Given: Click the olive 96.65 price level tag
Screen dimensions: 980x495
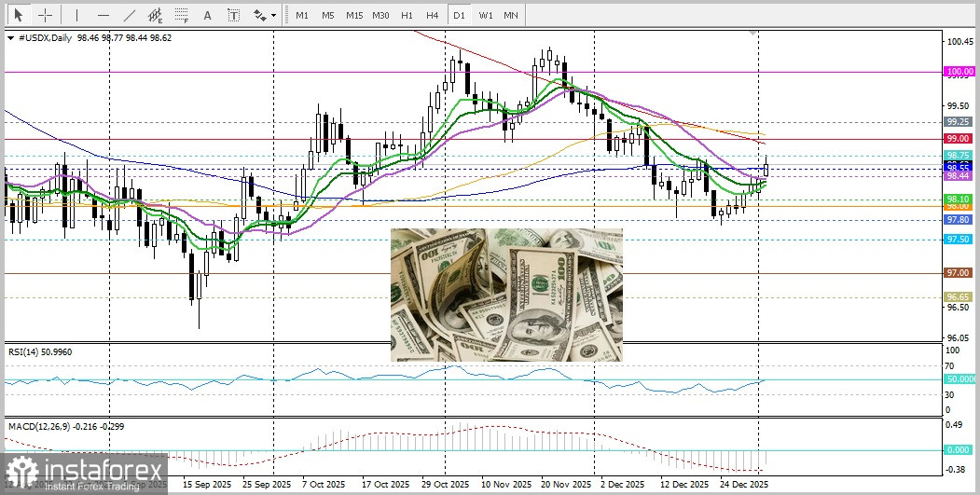Looking at the screenshot, I should 959,296.
